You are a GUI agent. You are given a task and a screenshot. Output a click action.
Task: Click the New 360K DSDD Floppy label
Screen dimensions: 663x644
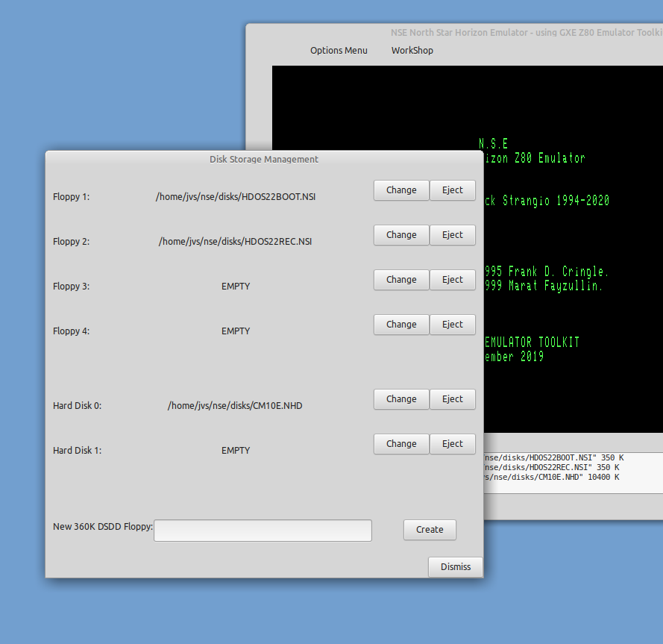(x=103, y=527)
